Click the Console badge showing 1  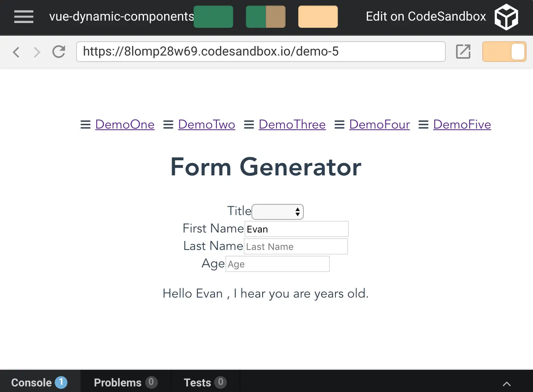[x=61, y=382]
